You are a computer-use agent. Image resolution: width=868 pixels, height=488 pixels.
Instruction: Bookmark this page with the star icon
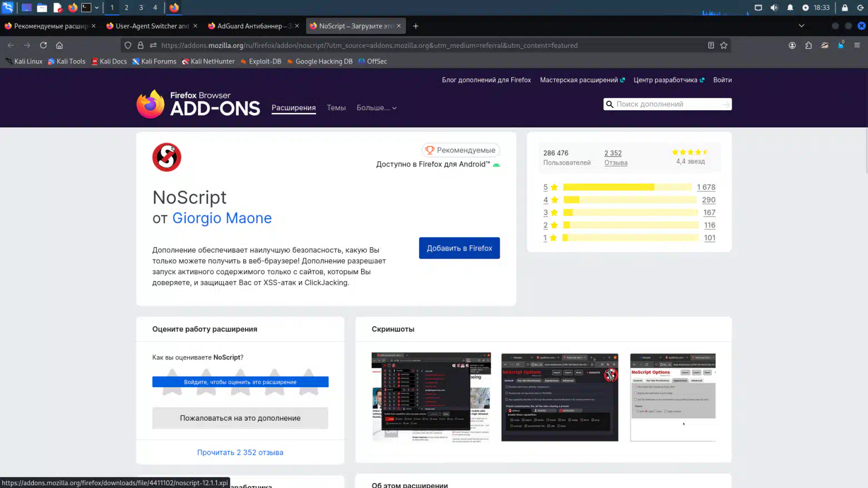[724, 45]
